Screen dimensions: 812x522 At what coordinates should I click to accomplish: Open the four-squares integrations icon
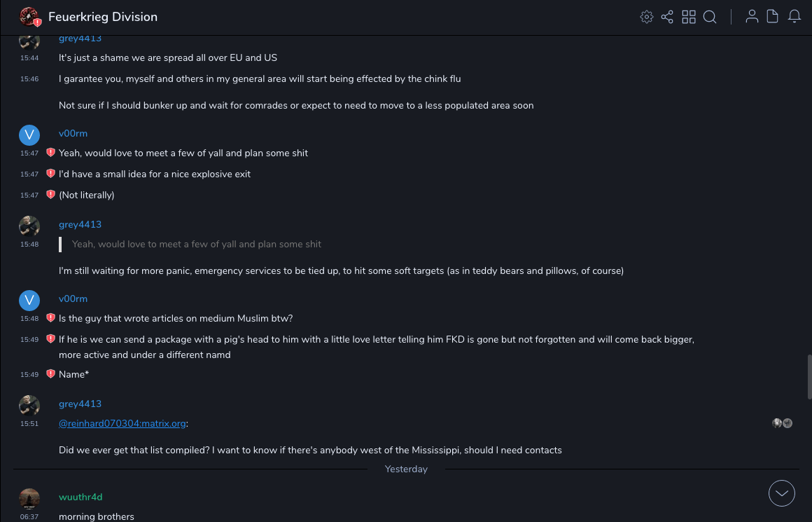click(x=689, y=17)
